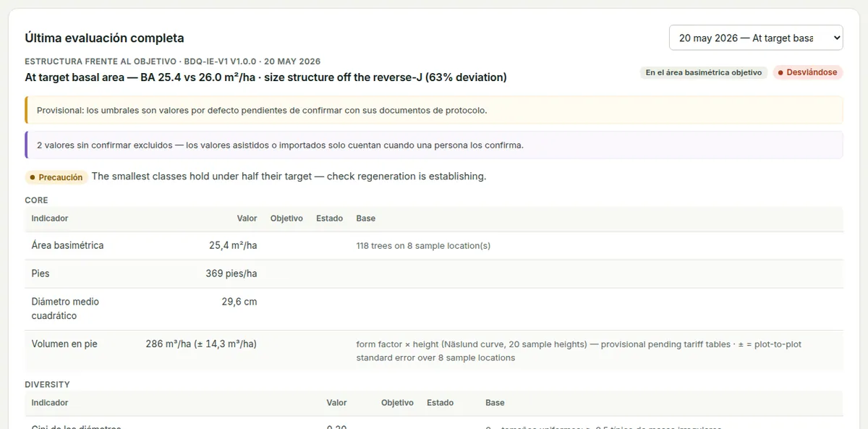The width and height of the screenshot is (868, 429).
Task: Select the 'Diámetro medio cuadrático' row label
Action: (x=65, y=309)
